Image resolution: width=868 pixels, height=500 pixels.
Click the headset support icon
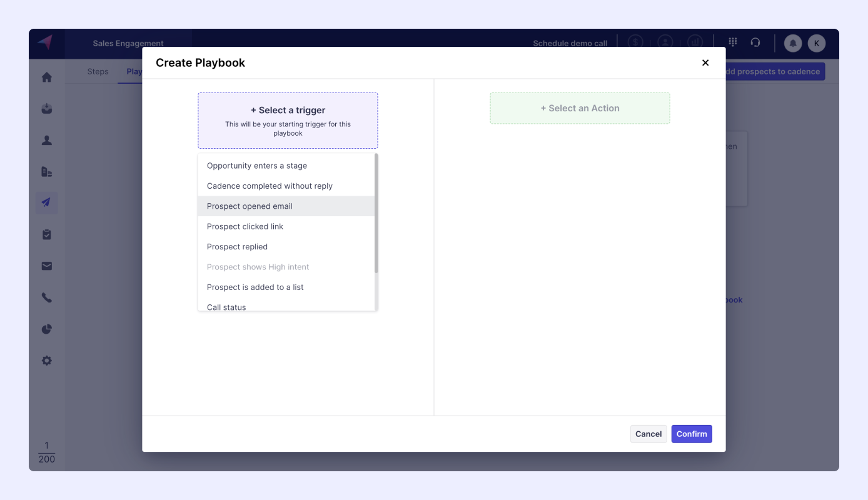[756, 42]
